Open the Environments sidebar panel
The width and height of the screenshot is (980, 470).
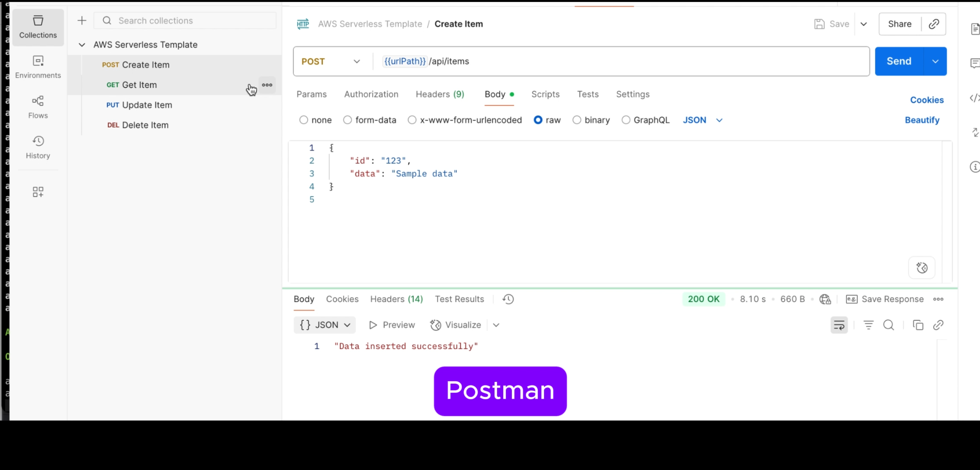coord(38,67)
